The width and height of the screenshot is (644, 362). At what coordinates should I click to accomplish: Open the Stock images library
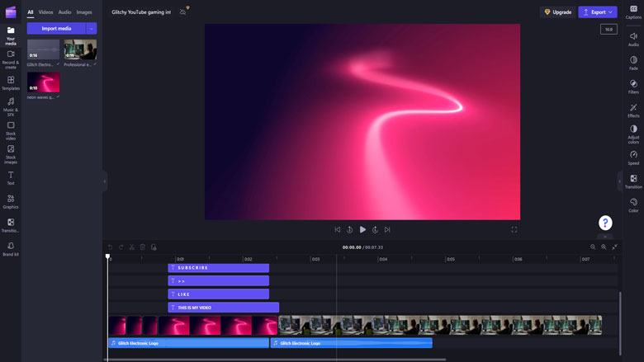tap(11, 154)
